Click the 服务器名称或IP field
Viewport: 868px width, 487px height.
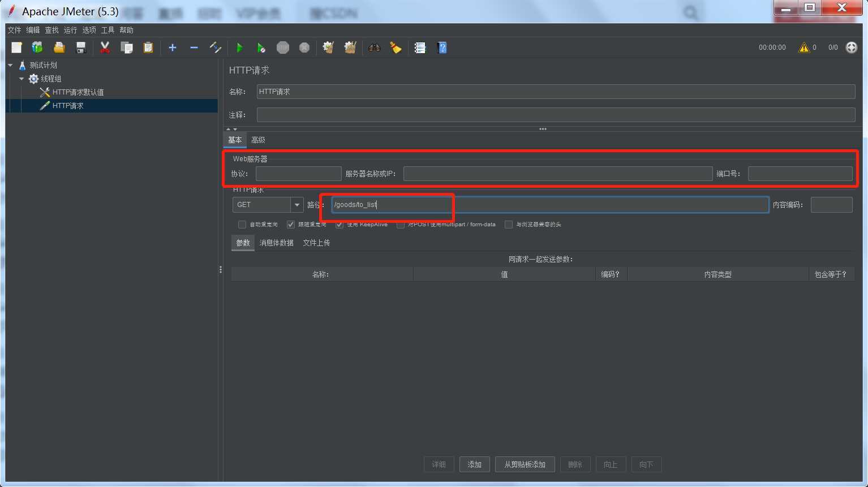point(557,174)
